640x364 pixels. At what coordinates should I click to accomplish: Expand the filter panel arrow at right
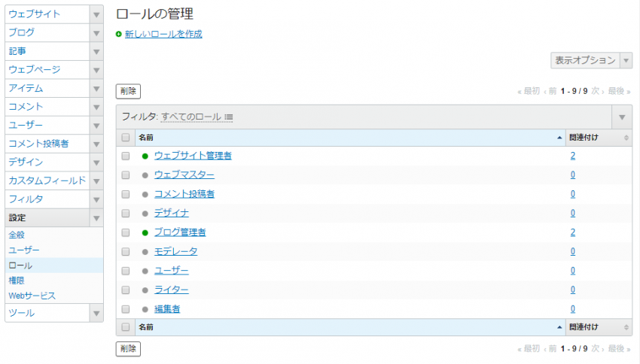click(622, 117)
